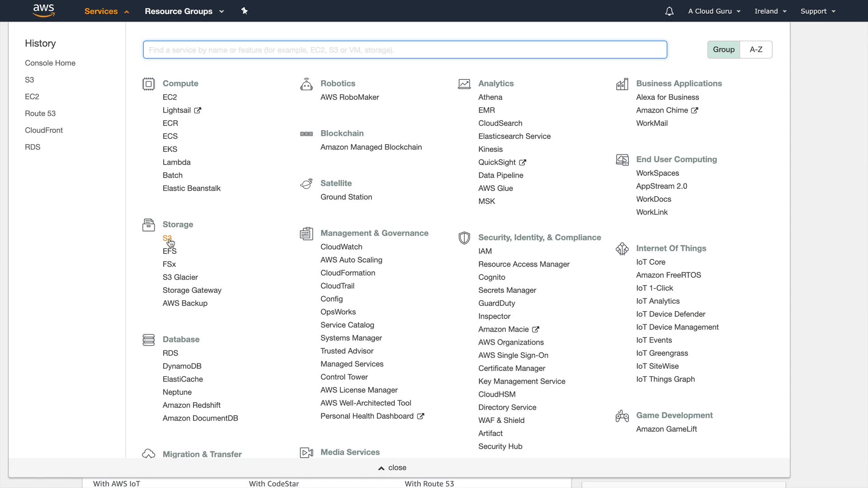868x488 pixels.
Task: Open the notifications bell
Action: (669, 11)
